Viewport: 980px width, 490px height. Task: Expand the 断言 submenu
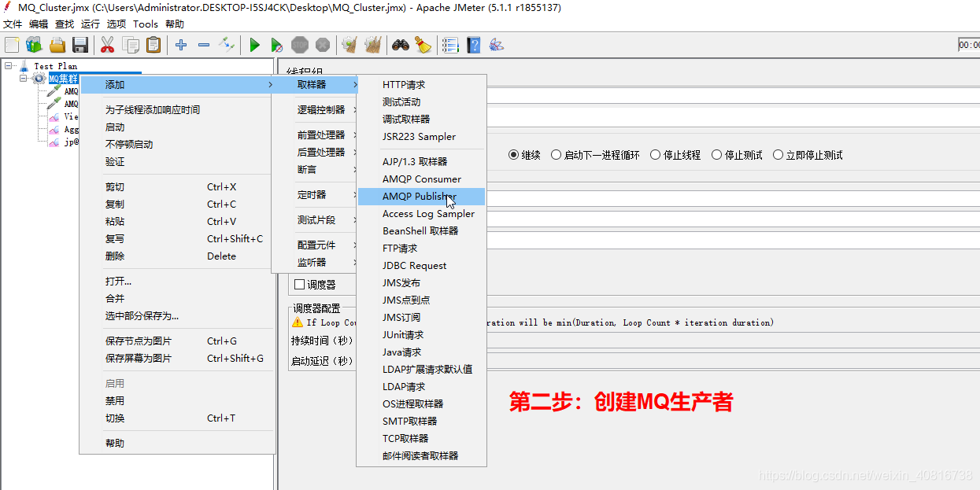coord(314,169)
